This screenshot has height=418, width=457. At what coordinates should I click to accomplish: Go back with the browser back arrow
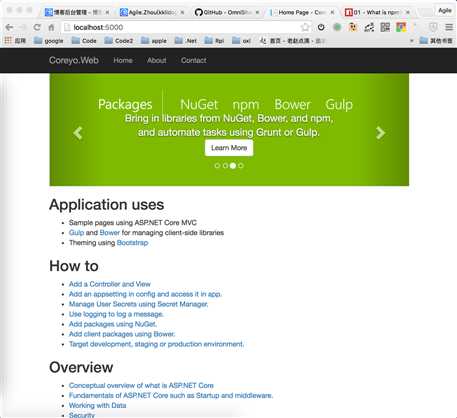pos(9,27)
